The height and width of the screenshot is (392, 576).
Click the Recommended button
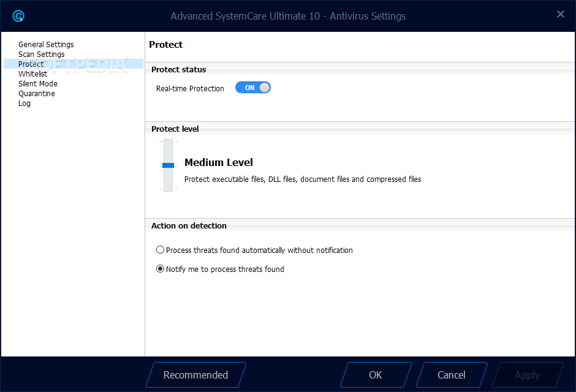click(x=196, y=375)
